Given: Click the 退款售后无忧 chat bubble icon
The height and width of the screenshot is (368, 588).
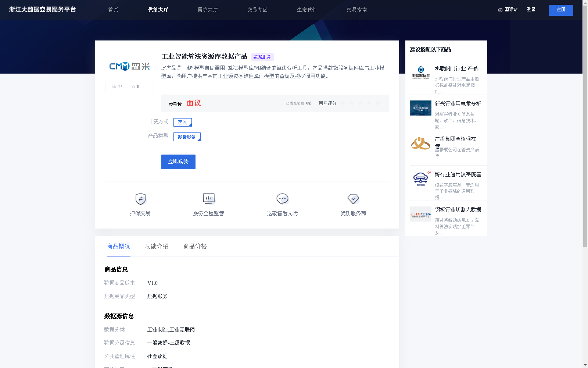Looking at the screenshot, I should pyautogui.click(x=282, y=199).
